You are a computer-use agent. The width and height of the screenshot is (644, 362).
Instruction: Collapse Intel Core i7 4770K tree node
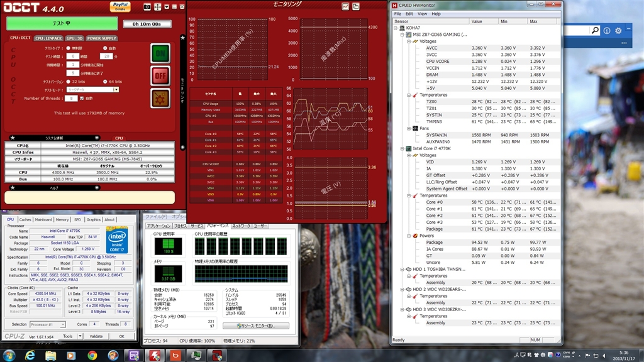pos(402,148)
